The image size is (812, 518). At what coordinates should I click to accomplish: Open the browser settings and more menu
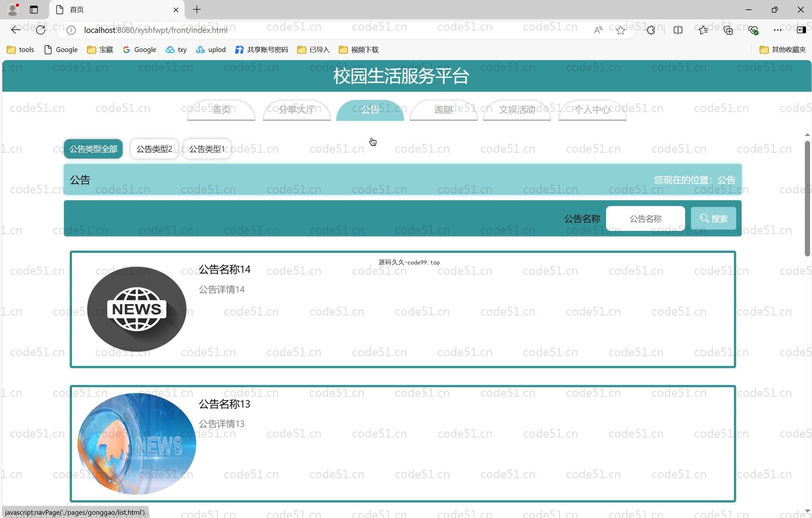click(x=777, y=30)
